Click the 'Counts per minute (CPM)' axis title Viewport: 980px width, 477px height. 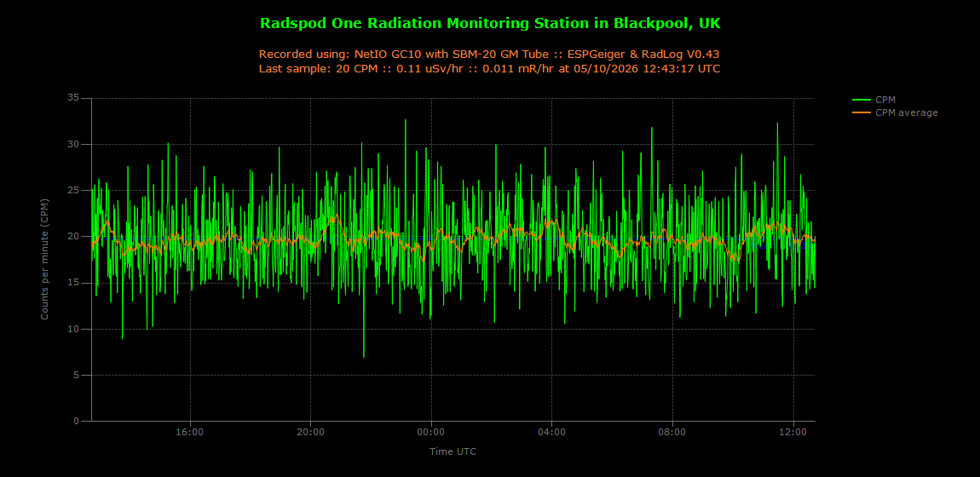pyautogui.click(x=44, y=259)
